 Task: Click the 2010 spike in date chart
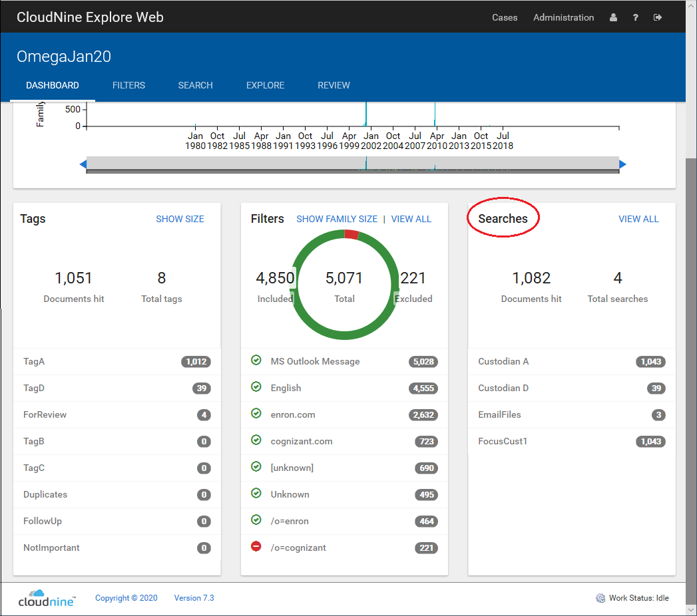[435, 114]
